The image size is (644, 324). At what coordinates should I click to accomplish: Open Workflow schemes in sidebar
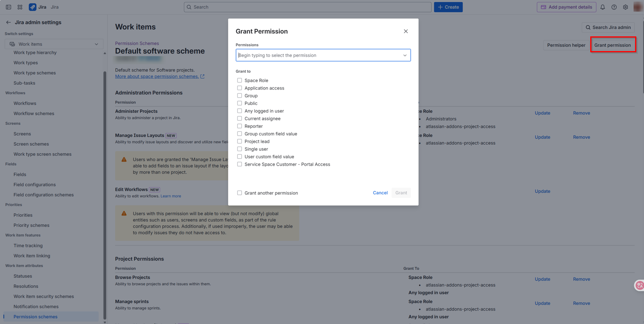point(34,113)
